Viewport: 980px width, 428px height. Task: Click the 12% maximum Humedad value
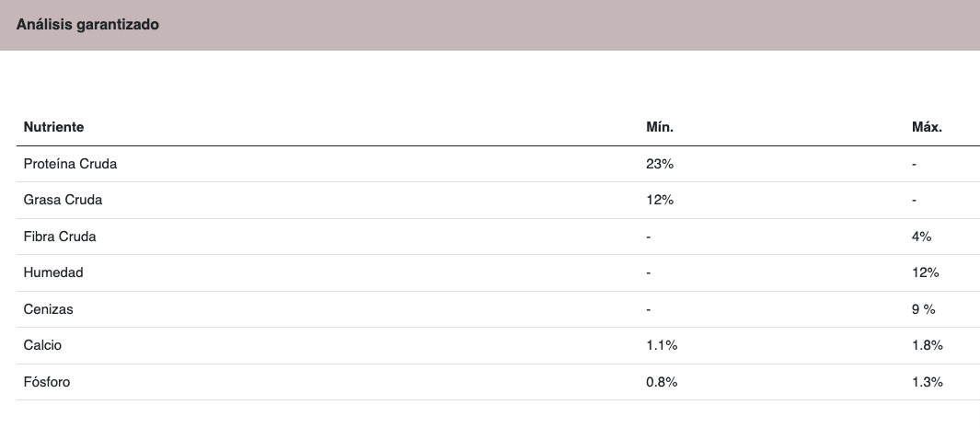point(925,272)
